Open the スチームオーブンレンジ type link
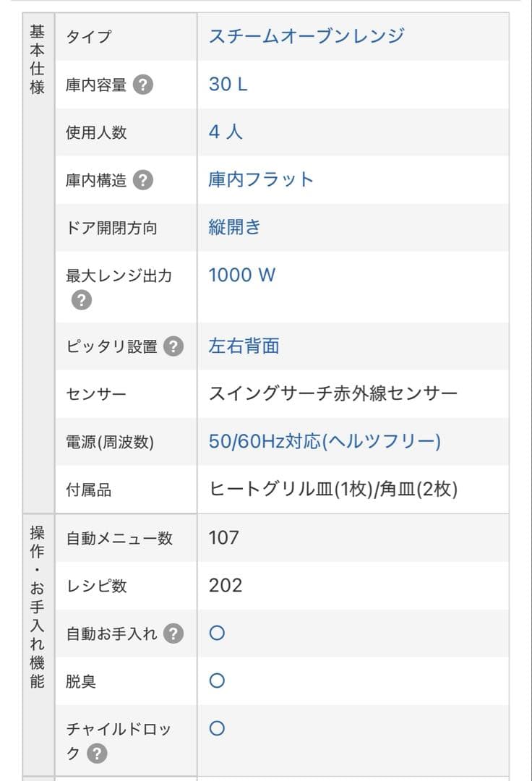The width and height of the screenshot is (532, 781). [x=306, y=35]
